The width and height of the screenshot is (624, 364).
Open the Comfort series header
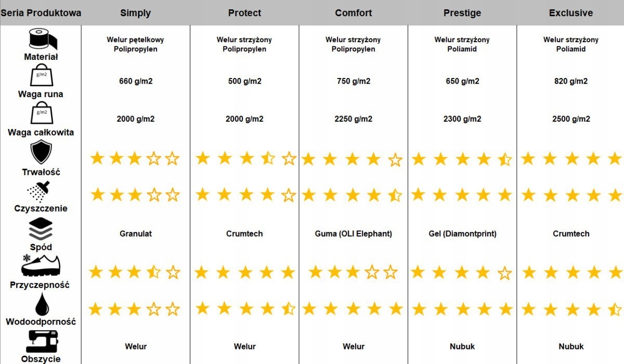[354, 13]
